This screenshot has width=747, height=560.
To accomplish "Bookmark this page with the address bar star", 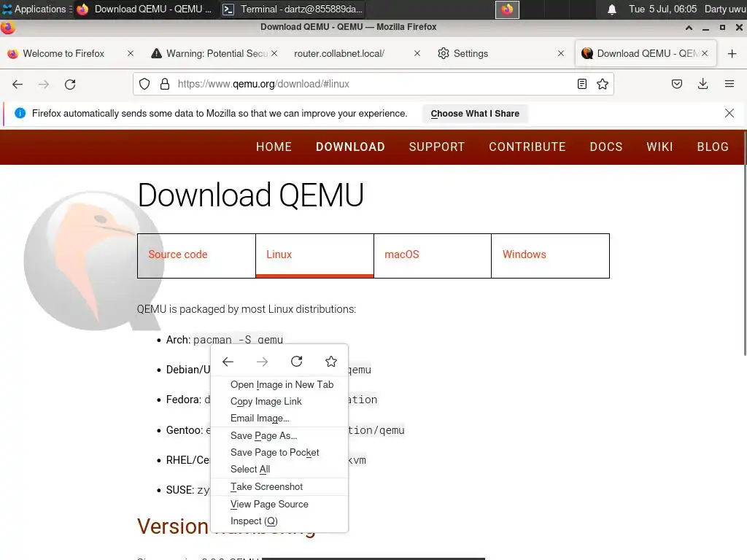I will [x=603, y=85].
